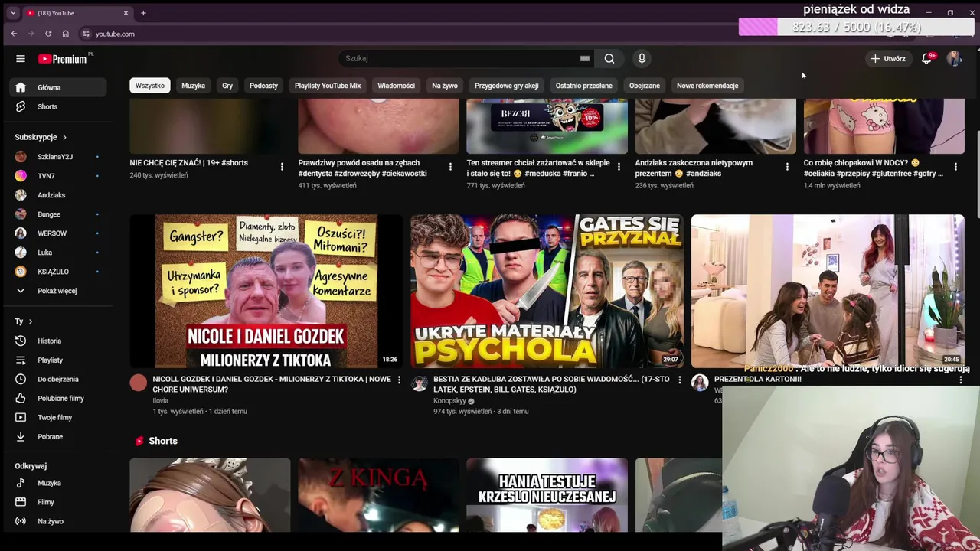Close the YouTube browser tab
The height and width of the screenshot is (551, 980).
pos(126,13)
